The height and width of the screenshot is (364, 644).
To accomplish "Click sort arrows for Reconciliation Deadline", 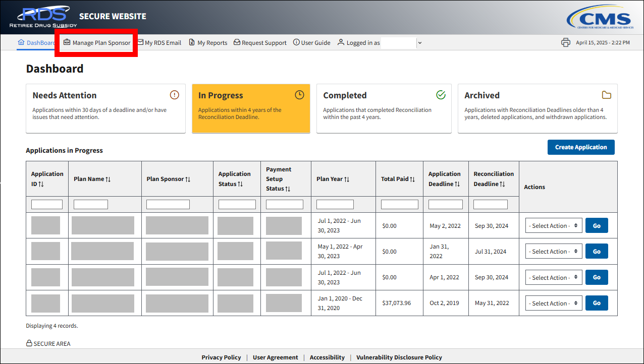I will (502, 184).
